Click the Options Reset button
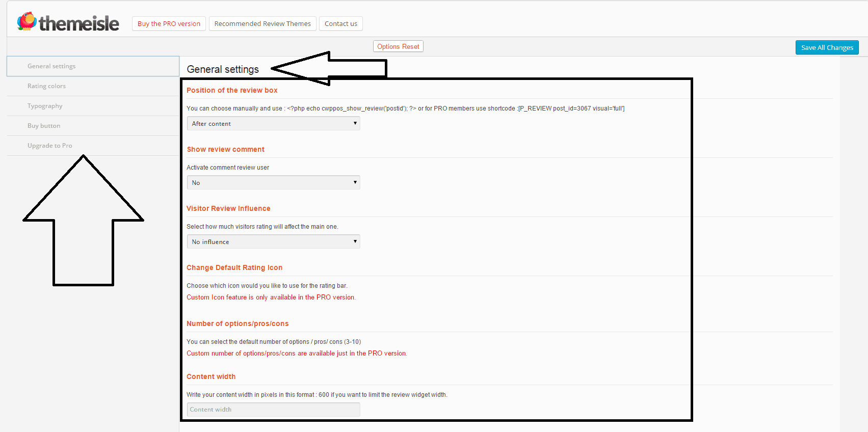The width and height of the screenshot is (868, 432). tap(398, 46)
